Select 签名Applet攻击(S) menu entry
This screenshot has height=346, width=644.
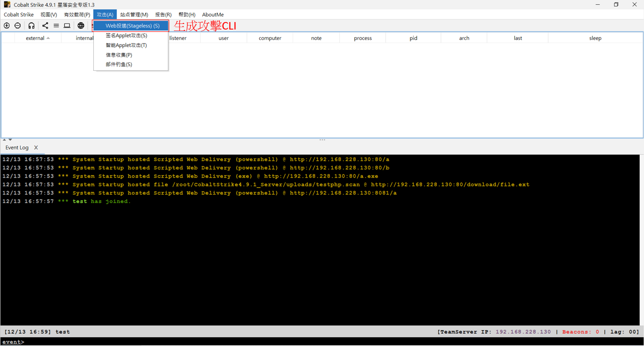point(131,36)
